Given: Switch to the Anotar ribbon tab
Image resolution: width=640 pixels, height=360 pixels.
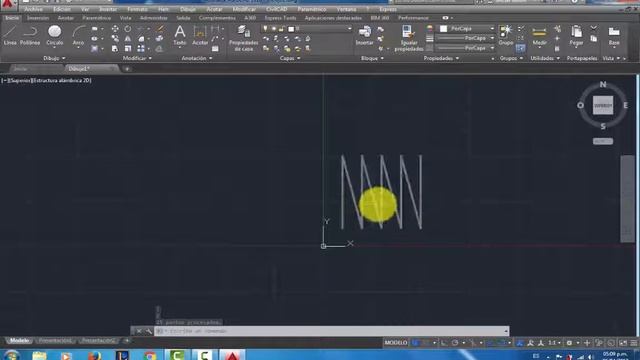Looking at the screenshot, I should [x=66, y=18].
